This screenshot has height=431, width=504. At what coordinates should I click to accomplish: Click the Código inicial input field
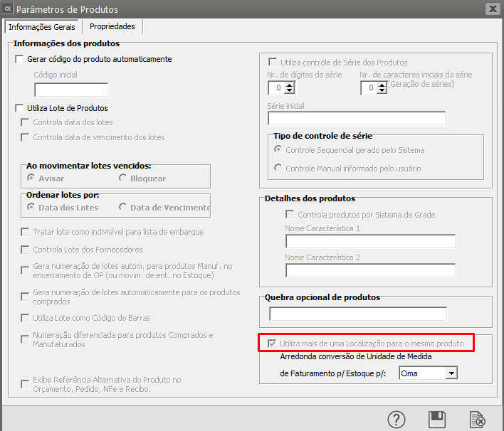pos(71,90)
